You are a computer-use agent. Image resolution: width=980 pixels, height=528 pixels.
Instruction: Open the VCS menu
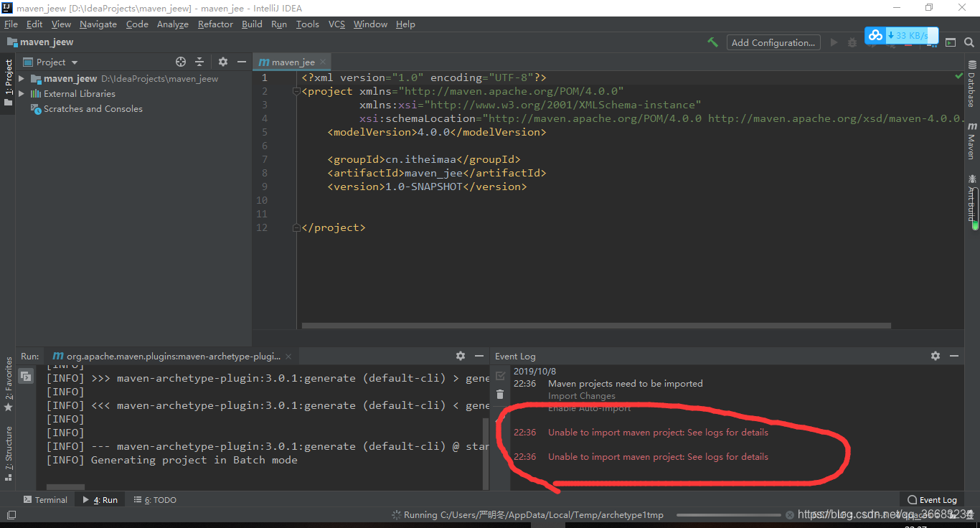(x=336, y=24)
